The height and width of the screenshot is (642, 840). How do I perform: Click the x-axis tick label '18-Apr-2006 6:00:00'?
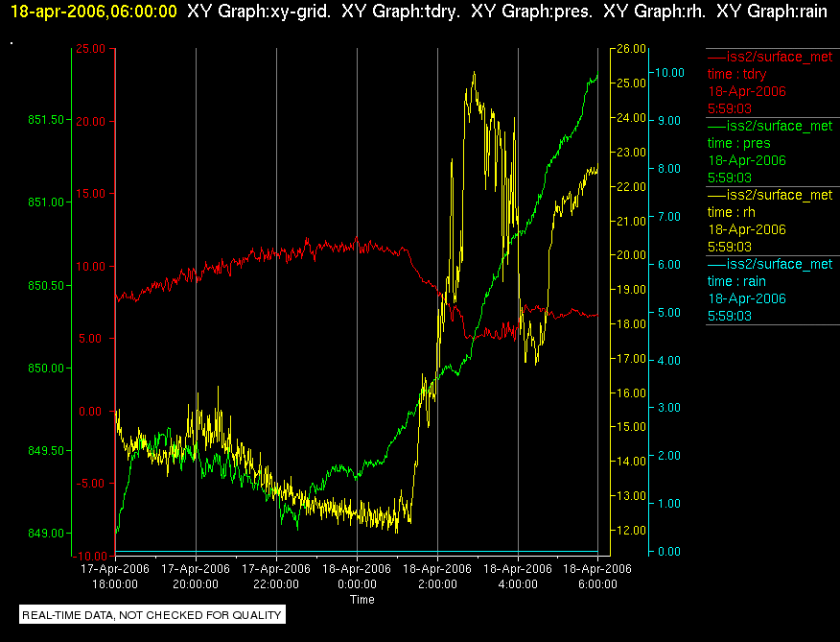597,576
